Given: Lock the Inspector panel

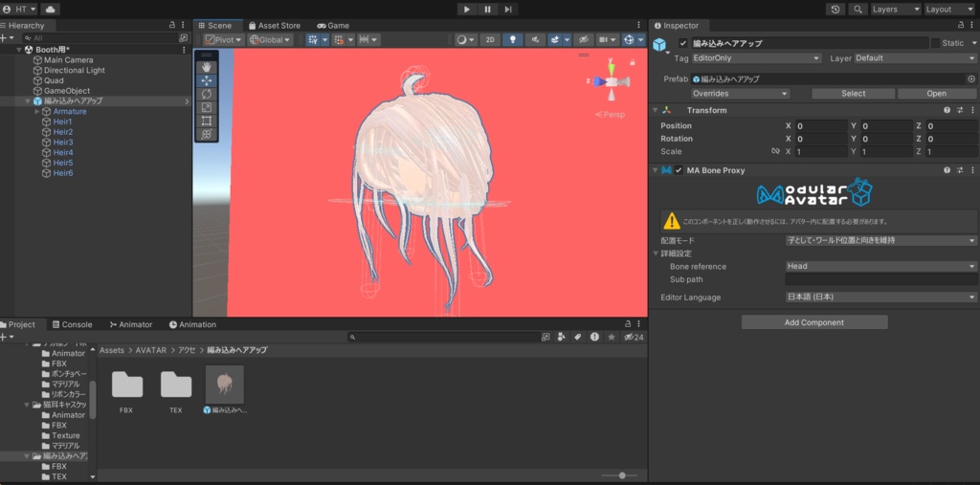Looking at the screenshot, I should pyautogui.click(x=961, y=25).
